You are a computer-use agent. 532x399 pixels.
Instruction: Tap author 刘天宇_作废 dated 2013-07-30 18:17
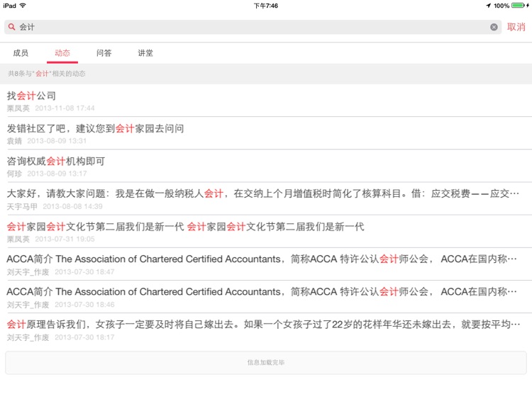pos(28,337)
